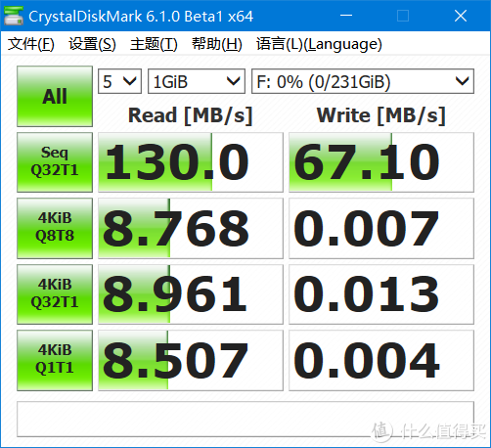Open the test size dropdown showing 1GiB
The image size is (491, 448).
point(197,81)
